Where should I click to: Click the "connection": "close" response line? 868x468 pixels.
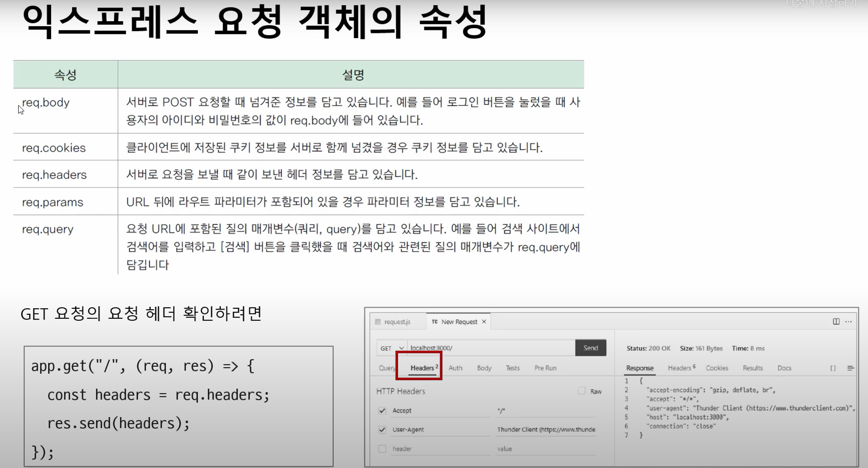pyautogui.click(x=681, y=426)
